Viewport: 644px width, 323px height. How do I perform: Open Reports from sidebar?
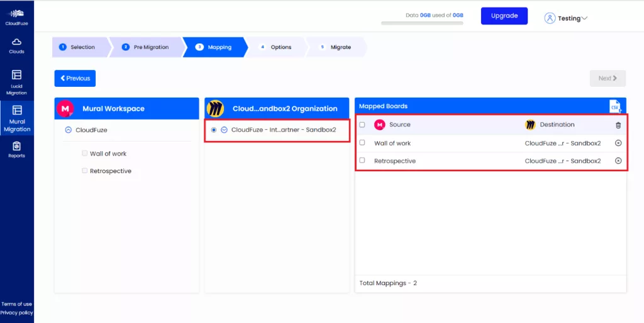click(x=17, y=150)
